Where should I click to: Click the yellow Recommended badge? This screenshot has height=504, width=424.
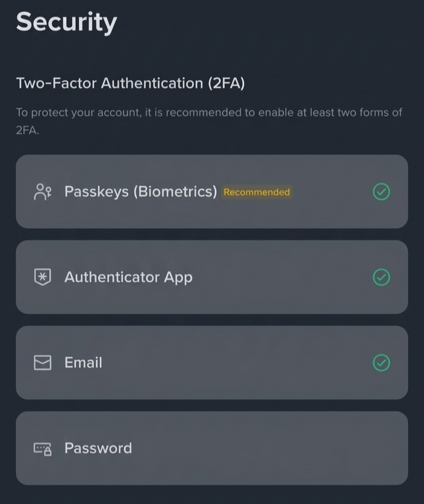pyautogui.click(x=257, y=192)
